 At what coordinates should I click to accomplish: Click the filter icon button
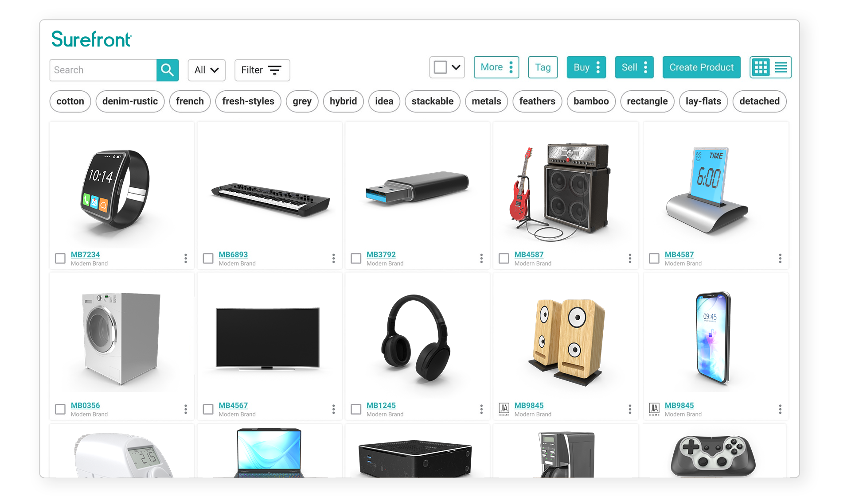275,70
